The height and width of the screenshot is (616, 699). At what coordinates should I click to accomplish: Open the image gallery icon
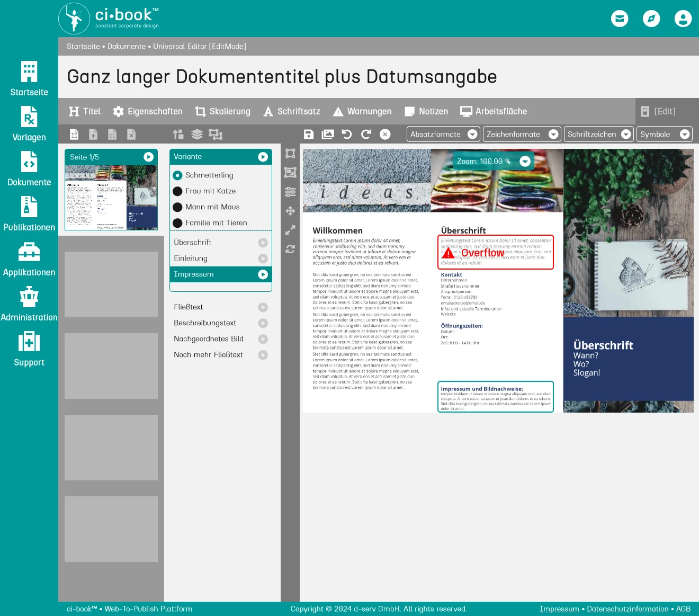click(x=328, y=135)
